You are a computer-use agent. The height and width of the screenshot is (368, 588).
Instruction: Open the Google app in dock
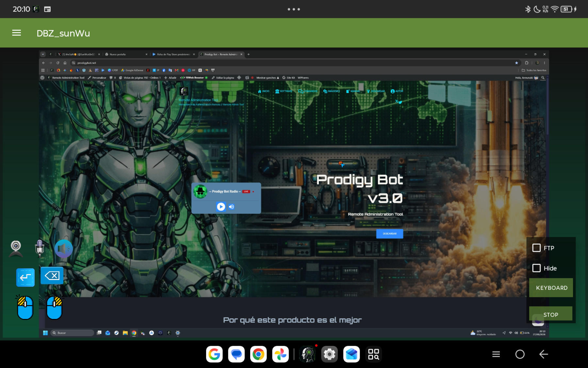tap(214, 354)
